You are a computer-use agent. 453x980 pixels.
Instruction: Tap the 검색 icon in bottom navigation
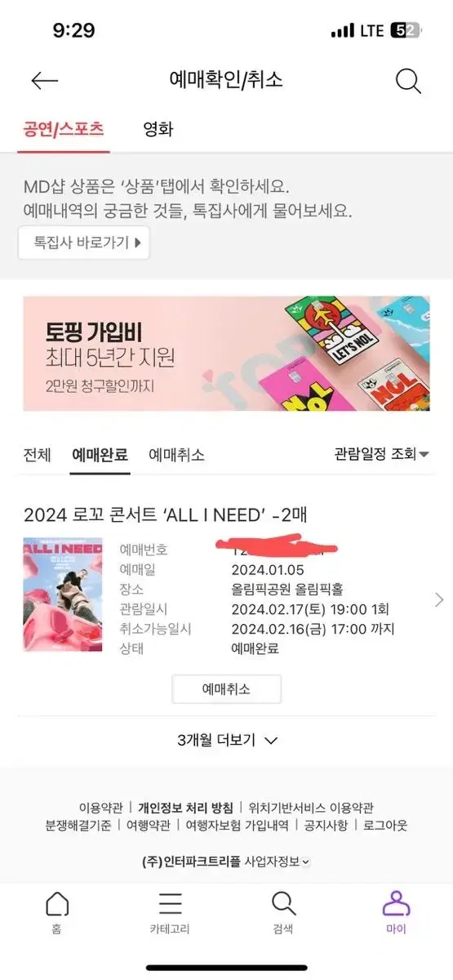pyautogui.click(x=282, y=903)
